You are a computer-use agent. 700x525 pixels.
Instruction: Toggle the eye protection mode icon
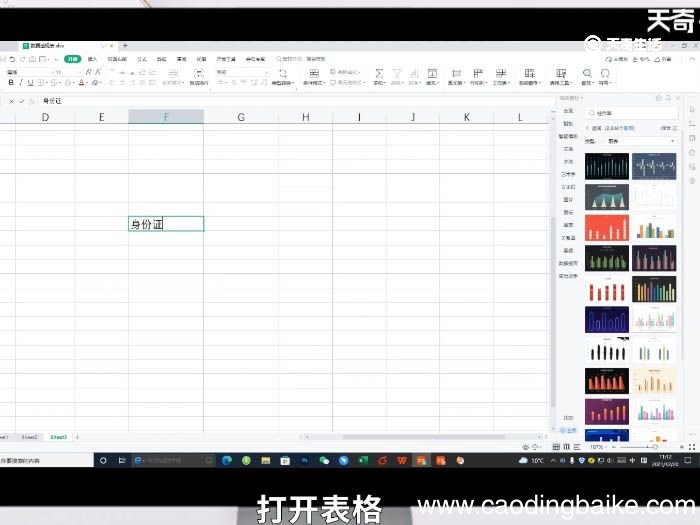click(x=526, y=447)
